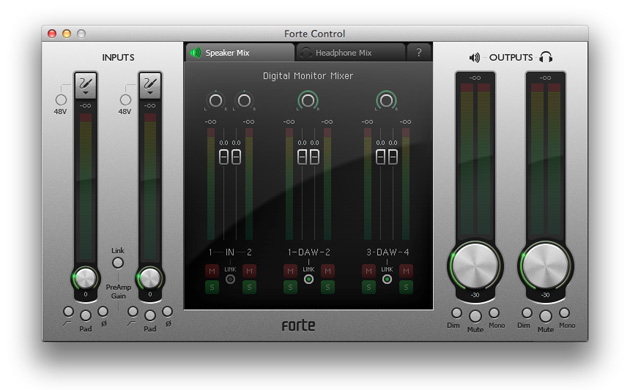Image resolution: width=630 pixels, height=390 pixels.
Task: Dim the headphone output
Action: pyautogui.click(x=527, y=312)
